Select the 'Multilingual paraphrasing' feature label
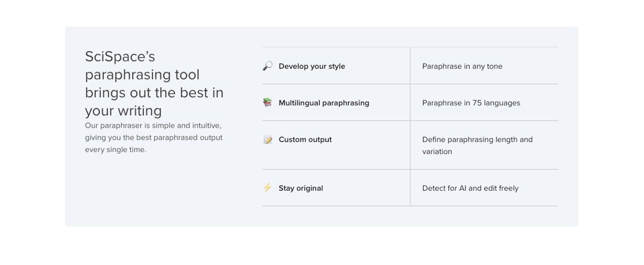 324,103
